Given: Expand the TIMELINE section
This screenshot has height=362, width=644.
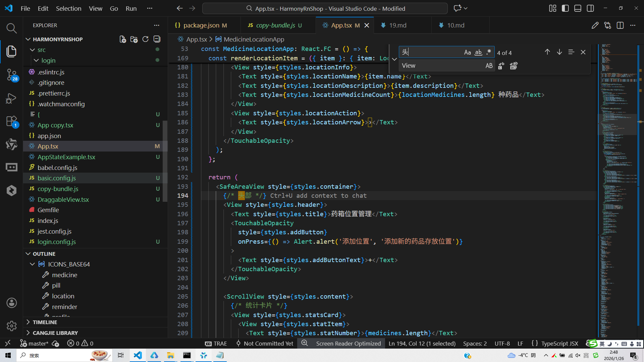Looking at the screenshot, I should coord(28,322).
